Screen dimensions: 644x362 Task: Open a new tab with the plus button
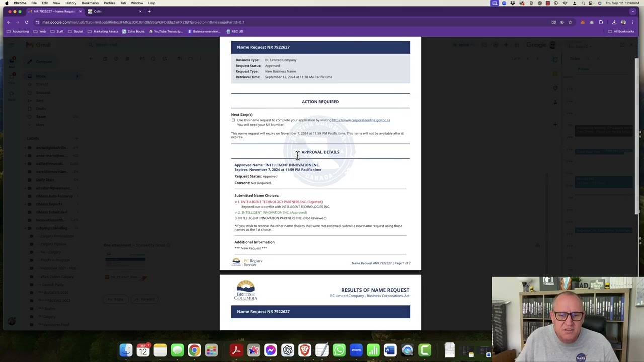[x=149, y=11]
